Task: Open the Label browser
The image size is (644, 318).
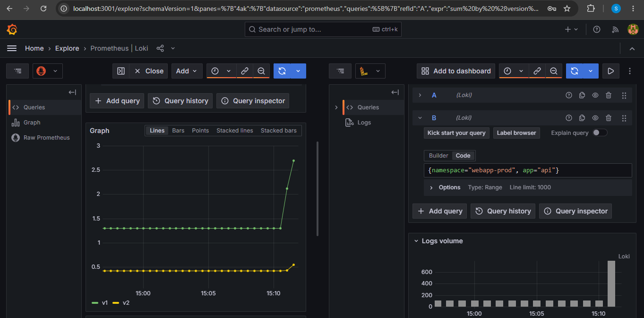Action: pos(516,133)
